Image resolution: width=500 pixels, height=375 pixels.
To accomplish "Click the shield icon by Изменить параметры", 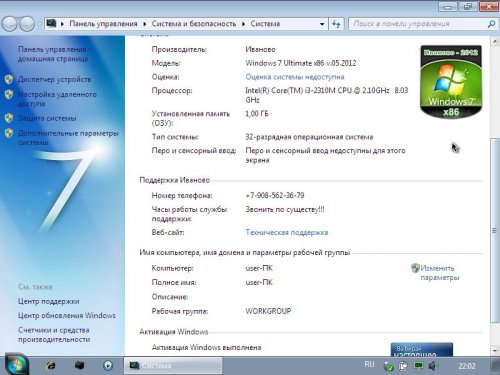I will [415, 268].
